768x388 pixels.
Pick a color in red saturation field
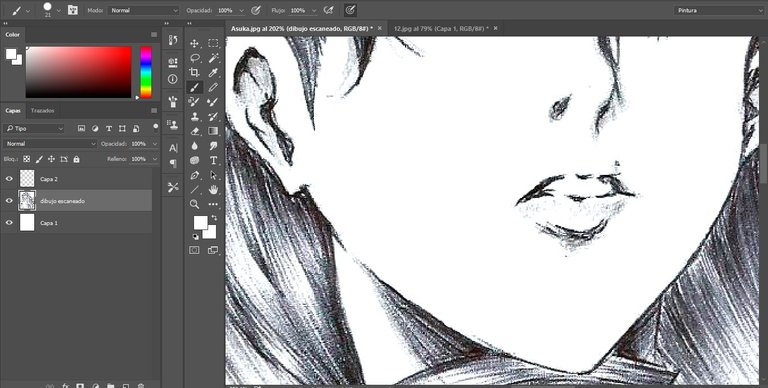(78, 72)
